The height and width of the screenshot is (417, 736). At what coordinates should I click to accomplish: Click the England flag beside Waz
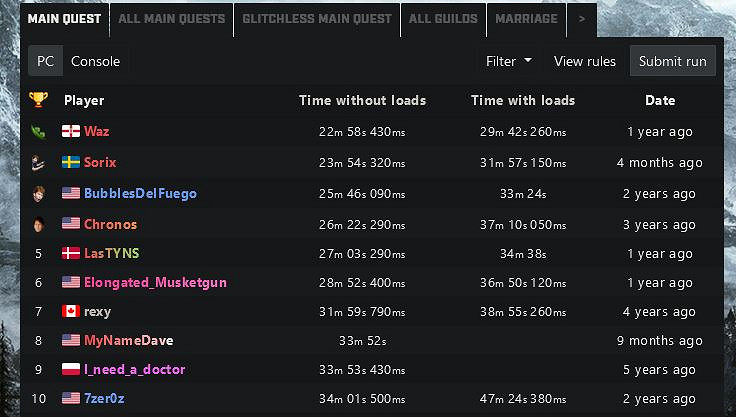click(x=71, y=132)
